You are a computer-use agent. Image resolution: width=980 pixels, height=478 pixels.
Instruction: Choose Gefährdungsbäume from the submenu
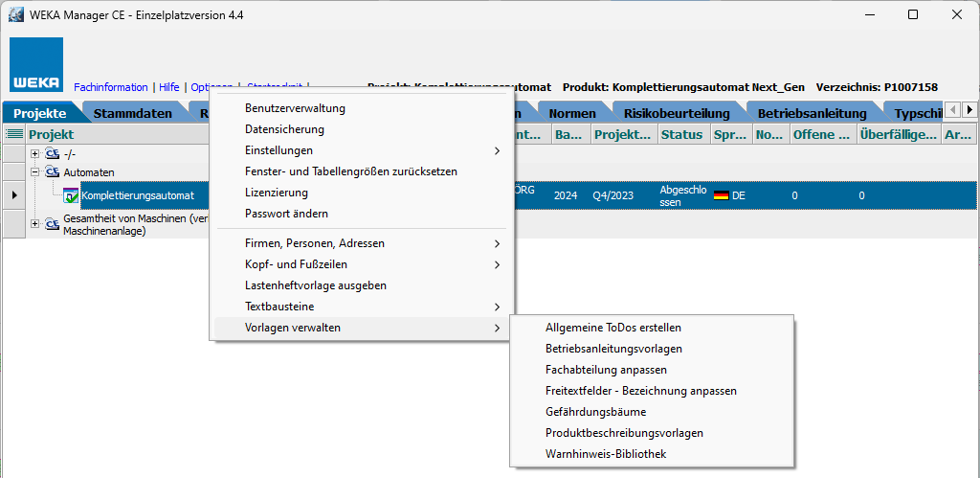click(595, 412)
